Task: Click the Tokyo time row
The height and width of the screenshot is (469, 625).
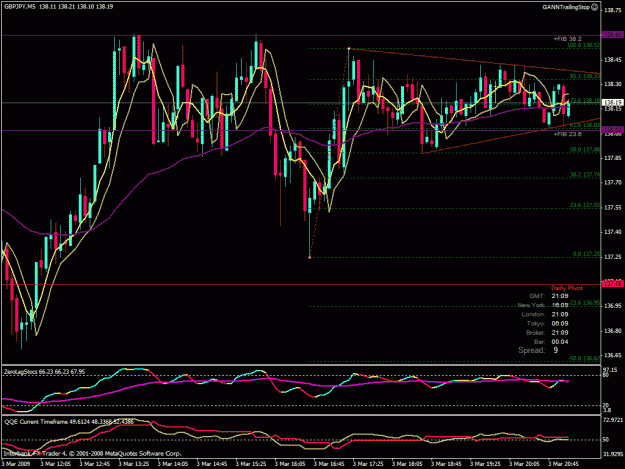Action: (x=547, y=324)
